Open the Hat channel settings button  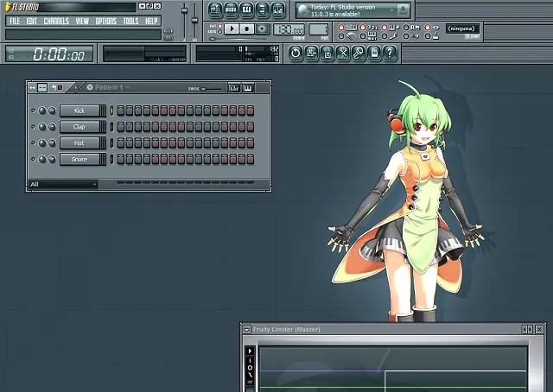79,143
